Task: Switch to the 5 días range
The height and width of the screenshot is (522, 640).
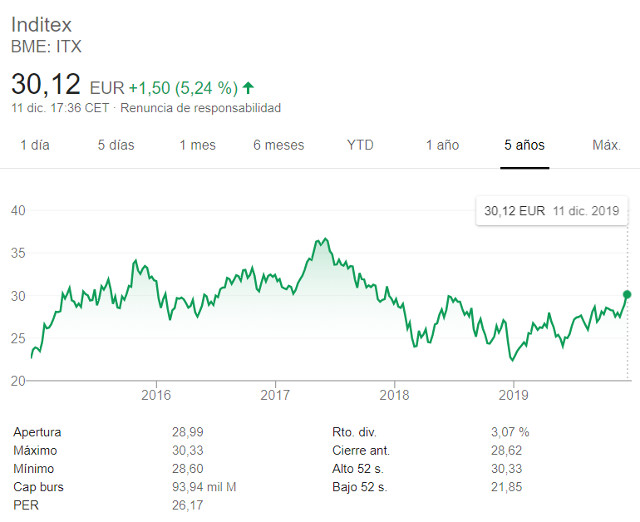Action: 116,145
